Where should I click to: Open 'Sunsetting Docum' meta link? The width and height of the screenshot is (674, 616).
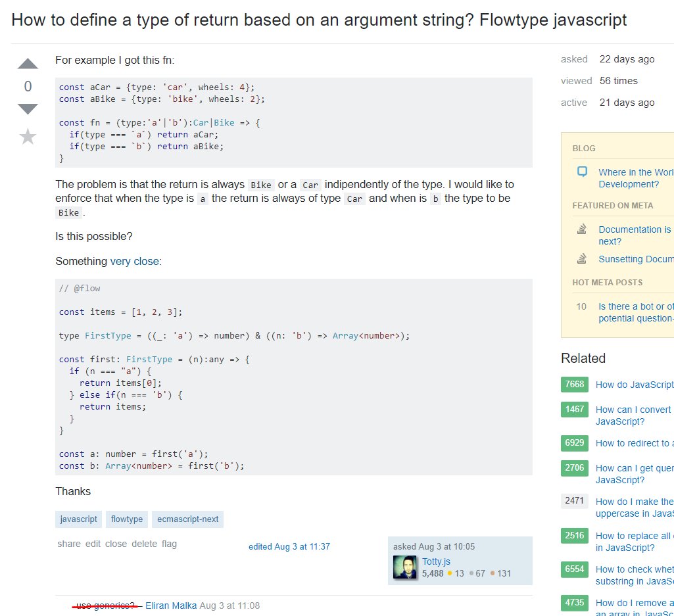[636, 259]
